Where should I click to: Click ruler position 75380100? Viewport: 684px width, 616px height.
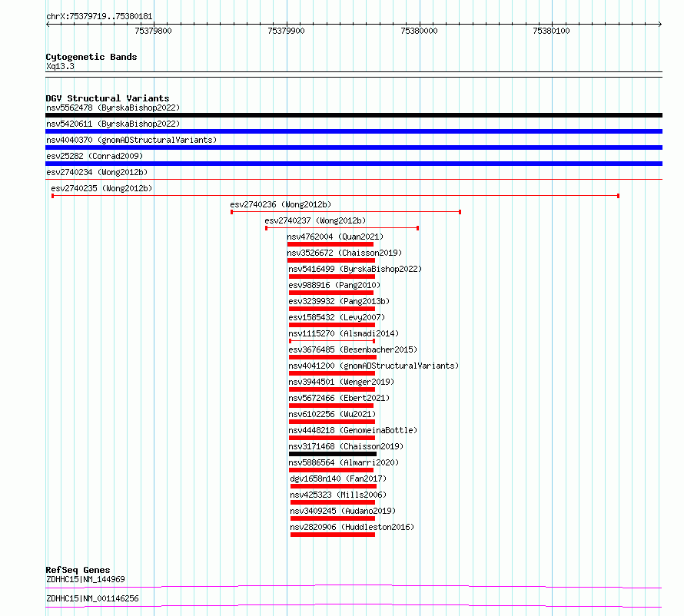click(x=551, y=31)
